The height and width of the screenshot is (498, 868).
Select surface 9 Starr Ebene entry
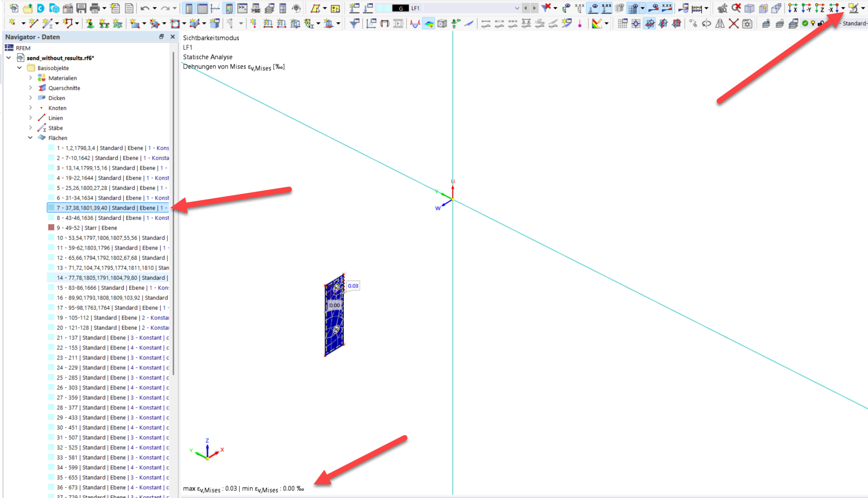(87, 228)
